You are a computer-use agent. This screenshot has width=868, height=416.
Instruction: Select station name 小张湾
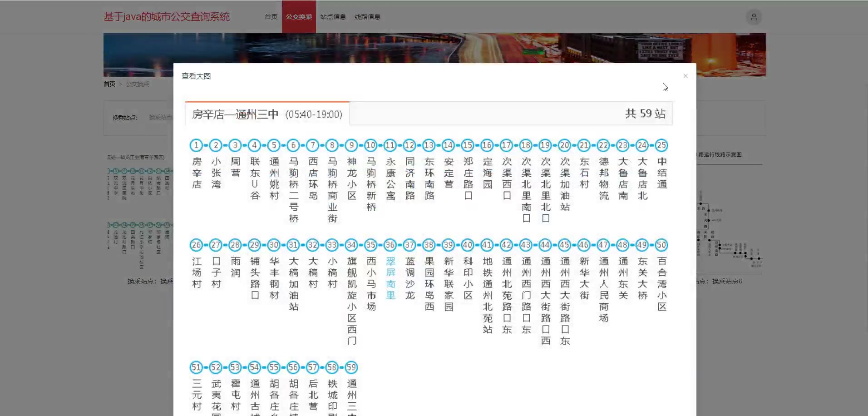click(x=216, y=173)
